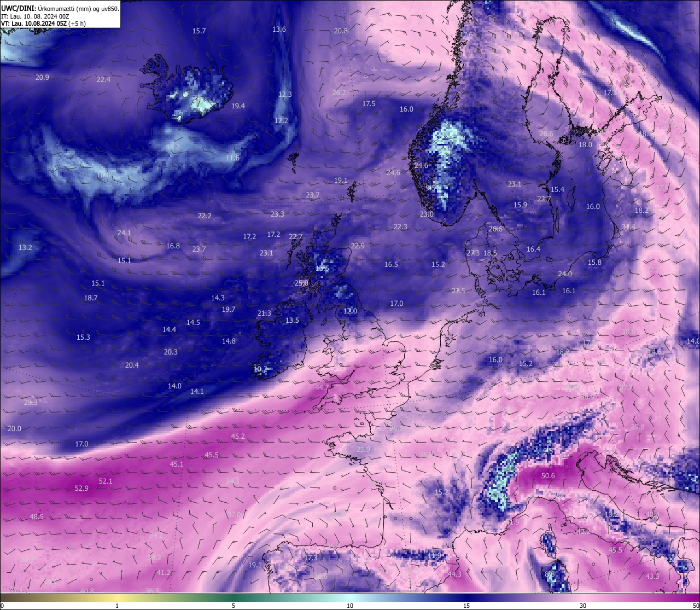
Task: Select the 24.0 value near Baltic coast
Action: [x=565, y=274]
